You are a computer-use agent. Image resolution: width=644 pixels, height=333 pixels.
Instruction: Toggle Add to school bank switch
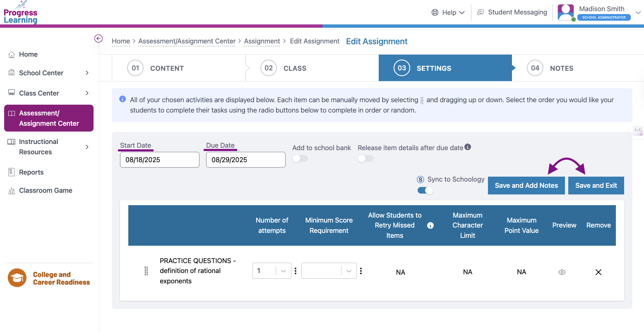coord(300,158)
